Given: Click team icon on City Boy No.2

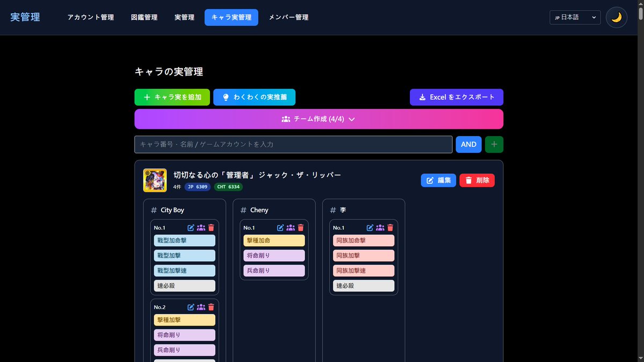Looking at the screenshot, I should 201,307.
